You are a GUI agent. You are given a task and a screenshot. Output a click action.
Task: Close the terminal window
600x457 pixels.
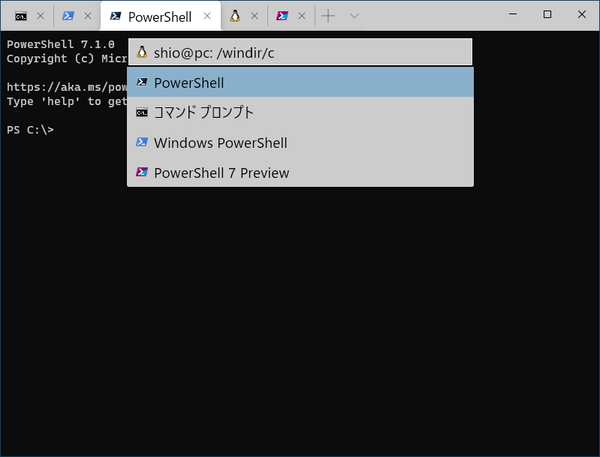582,14
